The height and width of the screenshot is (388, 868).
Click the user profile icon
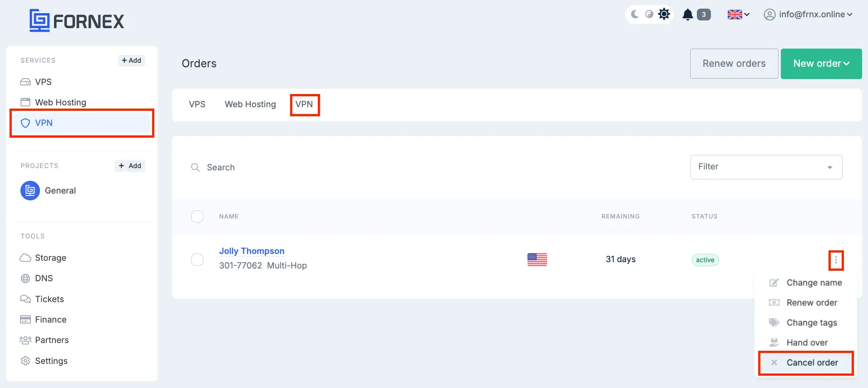769,15
